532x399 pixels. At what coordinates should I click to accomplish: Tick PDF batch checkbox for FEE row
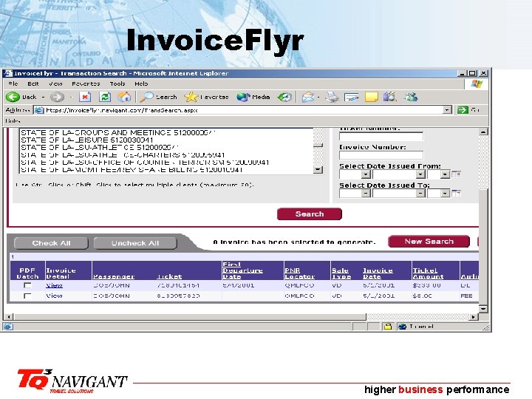coord(27,296)
